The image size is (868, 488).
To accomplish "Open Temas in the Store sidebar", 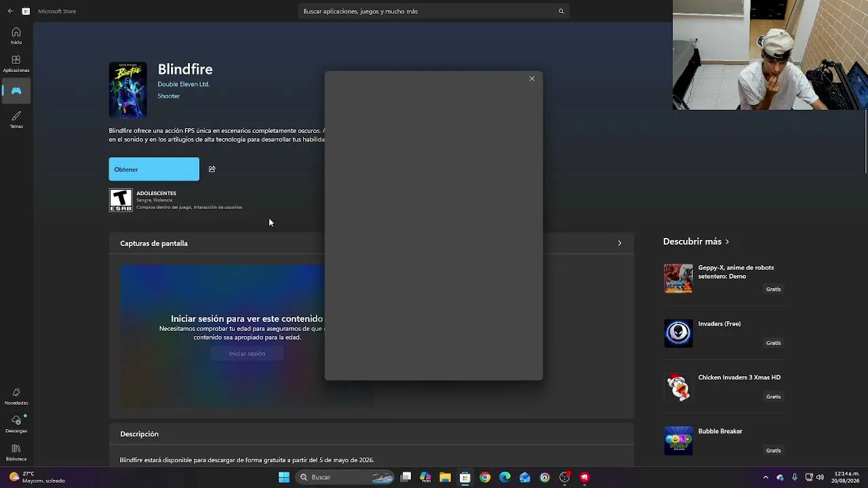I will pos(16,119).
